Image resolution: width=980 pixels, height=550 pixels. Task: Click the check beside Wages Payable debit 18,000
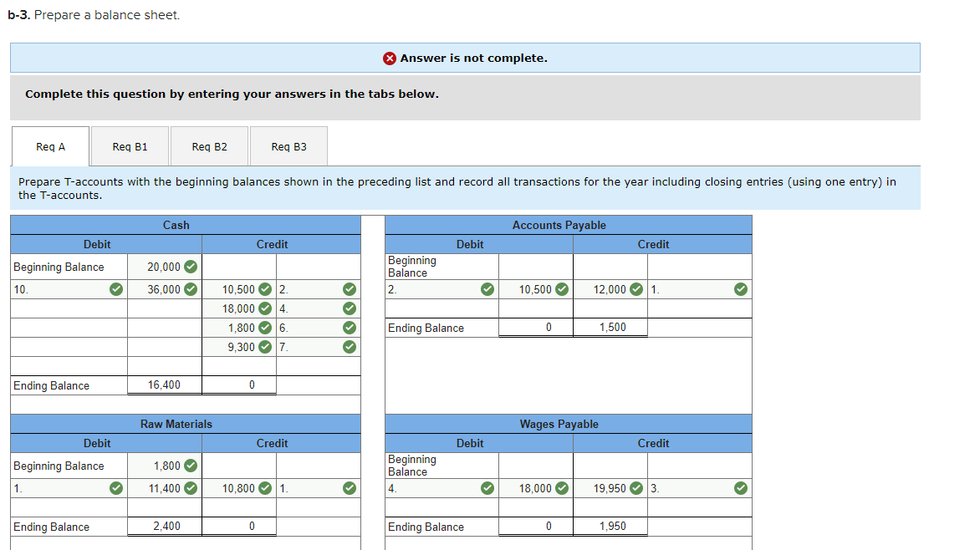tap(562, 488)
